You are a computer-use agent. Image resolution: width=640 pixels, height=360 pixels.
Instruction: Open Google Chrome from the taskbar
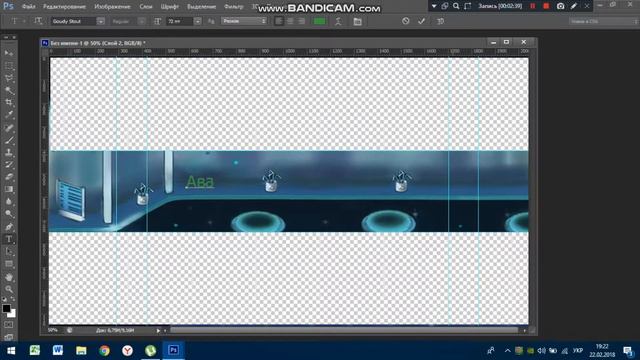coord(104,351)
